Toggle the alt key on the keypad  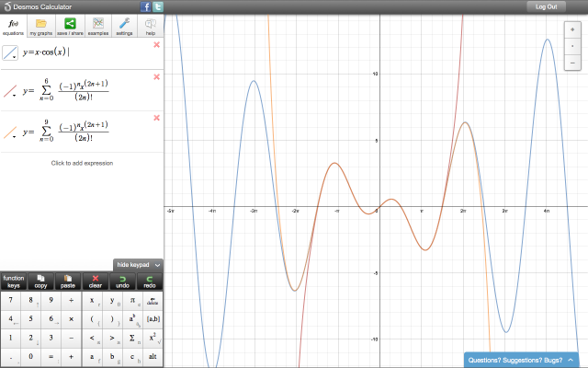pyautogui.click(x=152, y=356)
